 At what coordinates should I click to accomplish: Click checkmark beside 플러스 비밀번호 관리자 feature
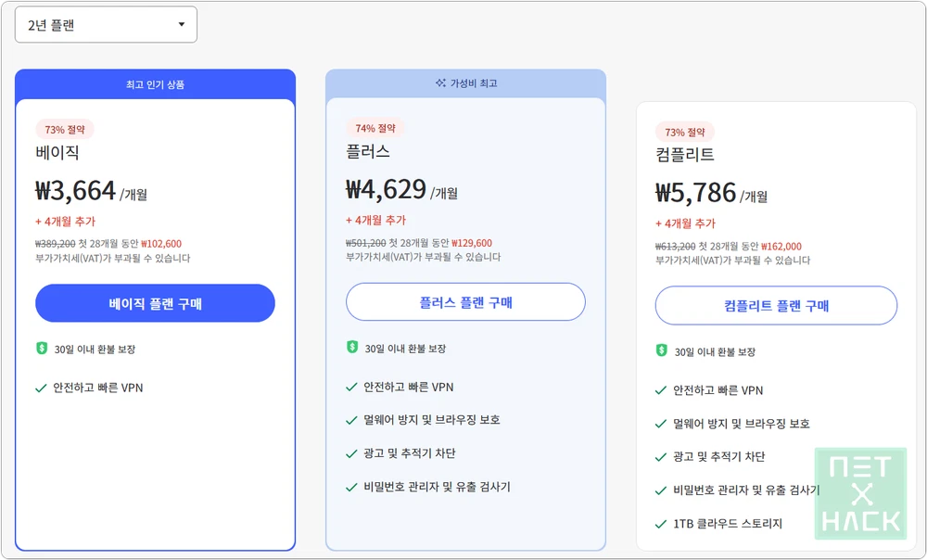pos(351,488)
